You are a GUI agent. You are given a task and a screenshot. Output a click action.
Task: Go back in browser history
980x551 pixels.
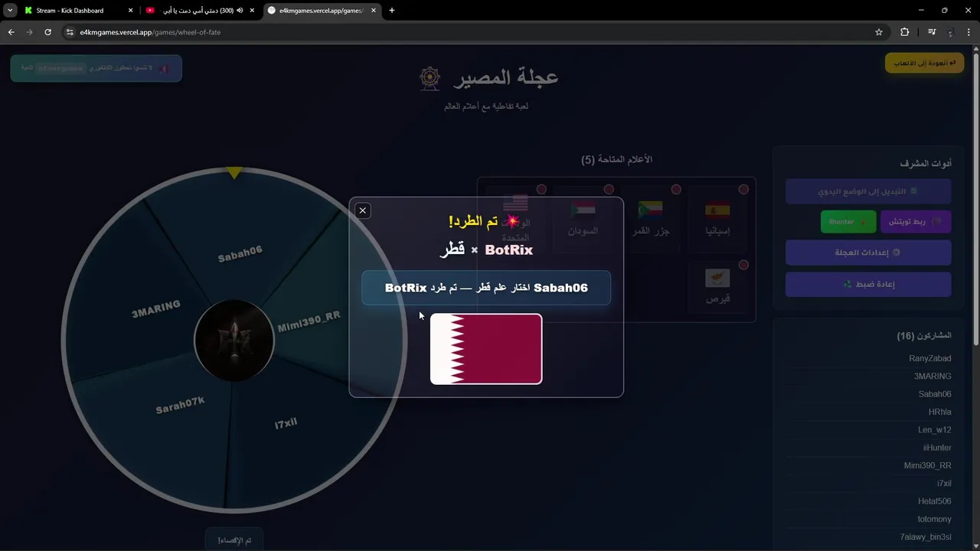tap(11, 32)
